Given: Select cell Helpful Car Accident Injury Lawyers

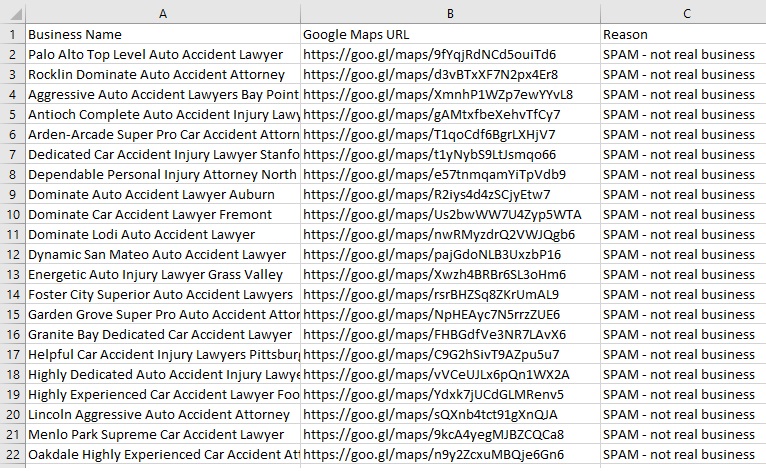Looking at the screenshot, I should tap(163, 355).
